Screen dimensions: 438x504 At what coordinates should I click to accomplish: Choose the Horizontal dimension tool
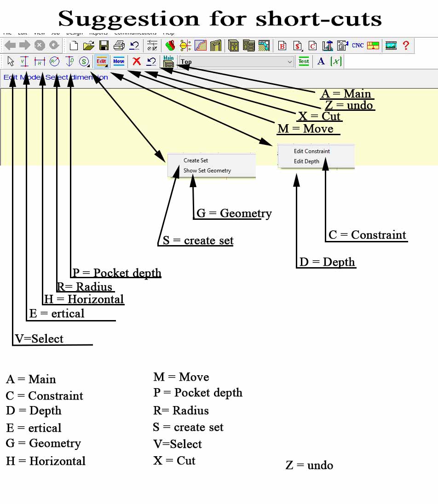pos(40,61)
